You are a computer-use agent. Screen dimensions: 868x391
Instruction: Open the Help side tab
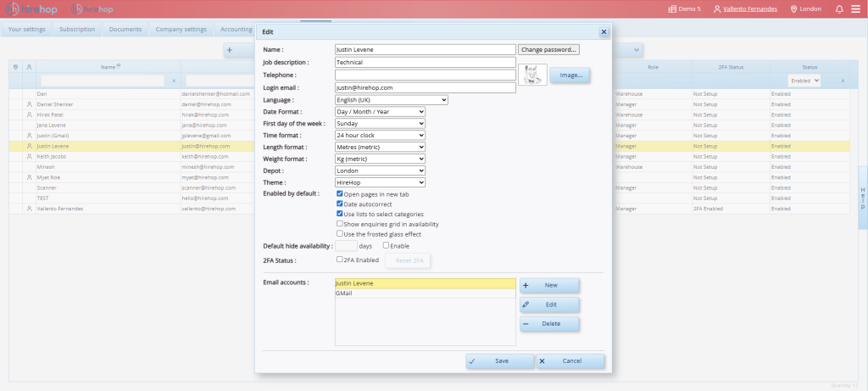[862, 198]
